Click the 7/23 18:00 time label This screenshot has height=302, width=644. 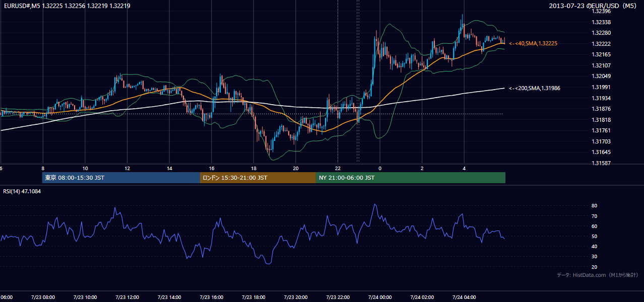253,297
